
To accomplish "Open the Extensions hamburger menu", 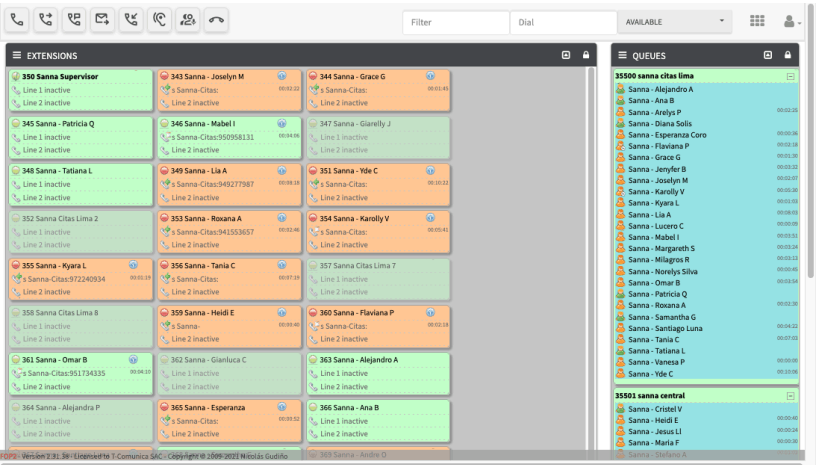I will [x=17, y=55].
